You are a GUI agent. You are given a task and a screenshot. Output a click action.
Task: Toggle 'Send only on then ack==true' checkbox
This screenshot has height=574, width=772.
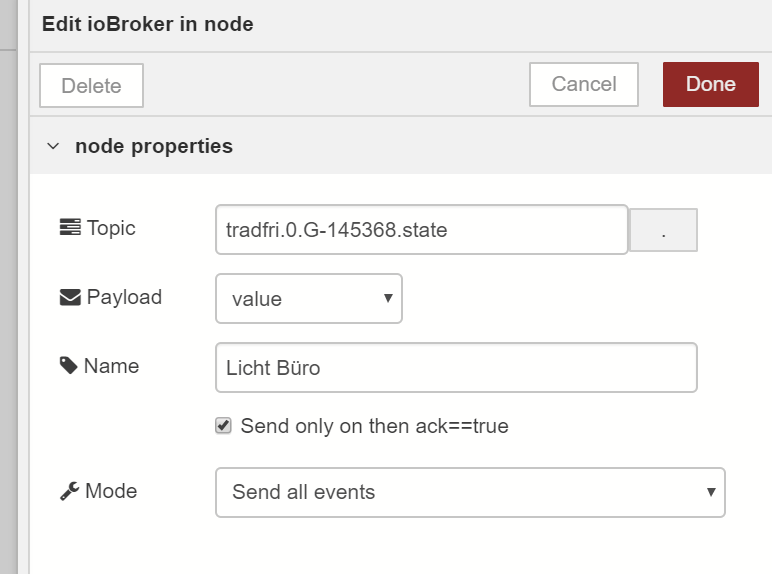tap(223, 425)
